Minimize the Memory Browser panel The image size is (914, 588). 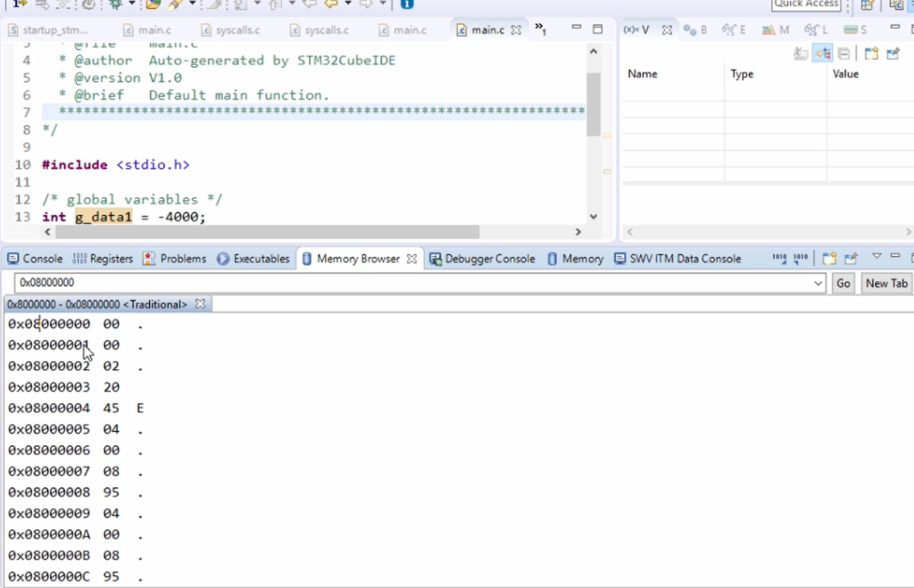click(895, 256)
